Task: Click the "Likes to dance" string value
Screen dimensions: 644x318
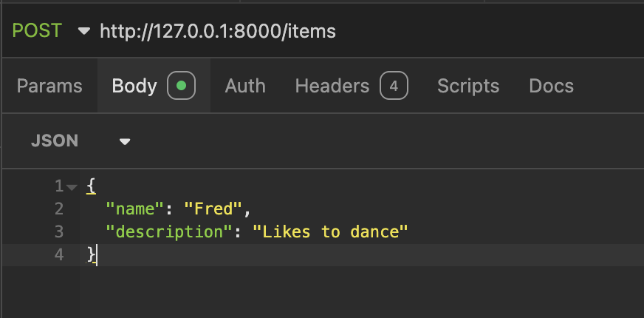Action: [330, 231]
